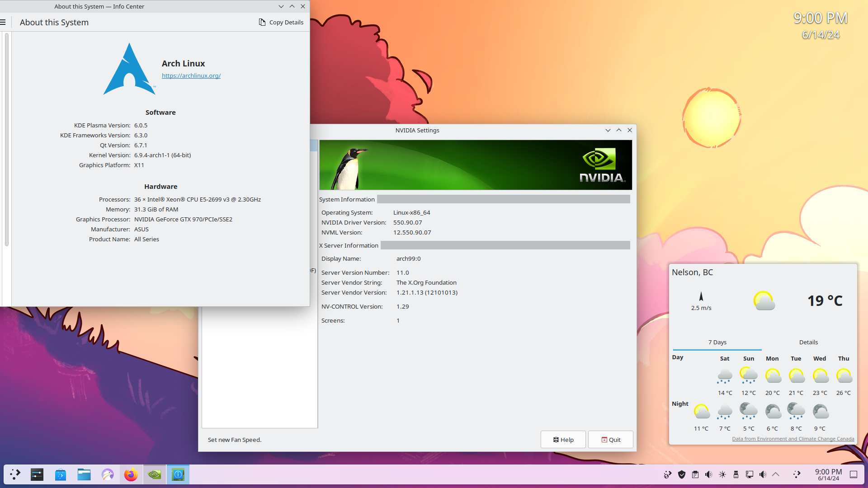Open Discover software store from taskbar
This screenshot has width=868, height=488.
(61, 474)
